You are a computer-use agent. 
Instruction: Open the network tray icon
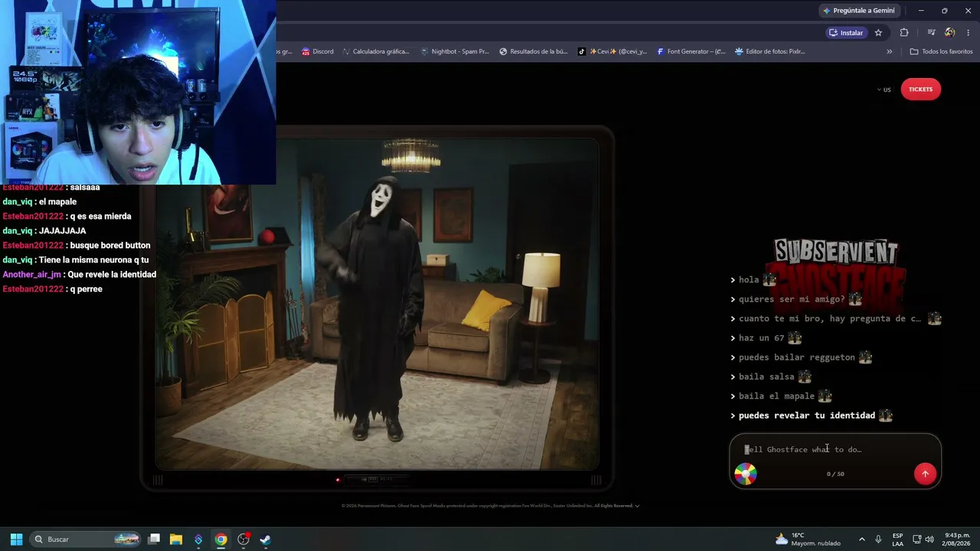coord(916,540)
